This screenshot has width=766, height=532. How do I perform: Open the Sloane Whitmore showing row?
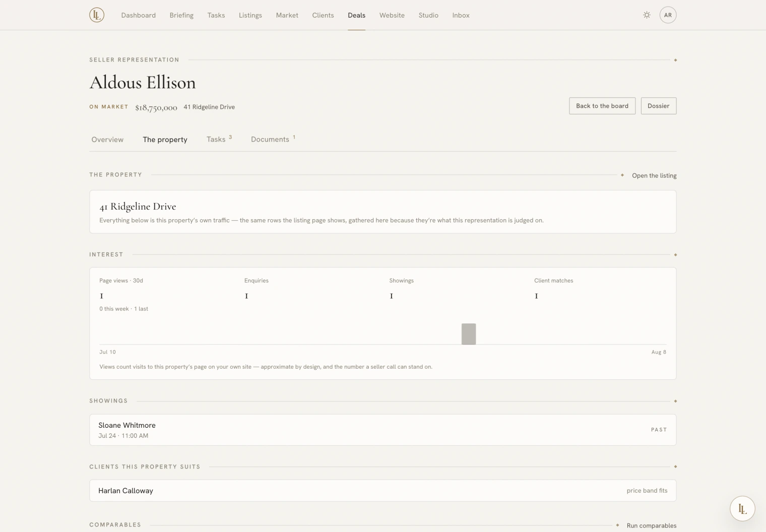coord(382,430)
